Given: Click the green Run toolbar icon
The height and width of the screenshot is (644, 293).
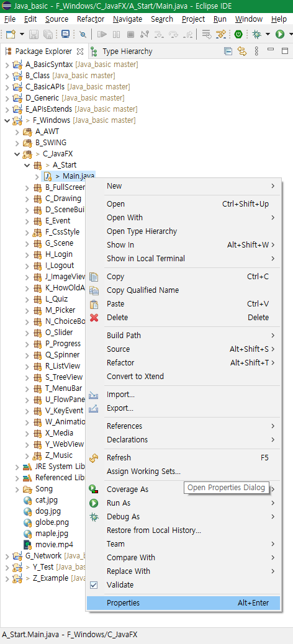Looking at the screenshot, I should pos(280,35).
